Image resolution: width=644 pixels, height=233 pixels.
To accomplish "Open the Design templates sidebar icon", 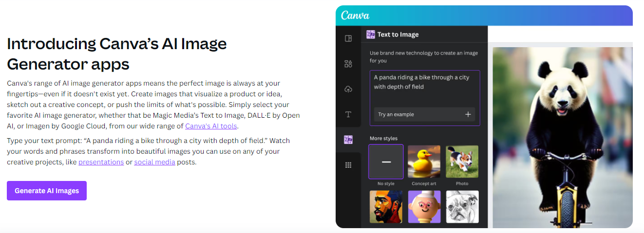I will coord(348,38).
